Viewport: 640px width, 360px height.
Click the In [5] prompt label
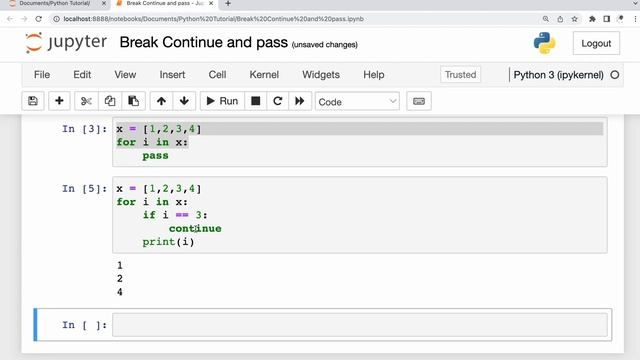pos(84,189)
